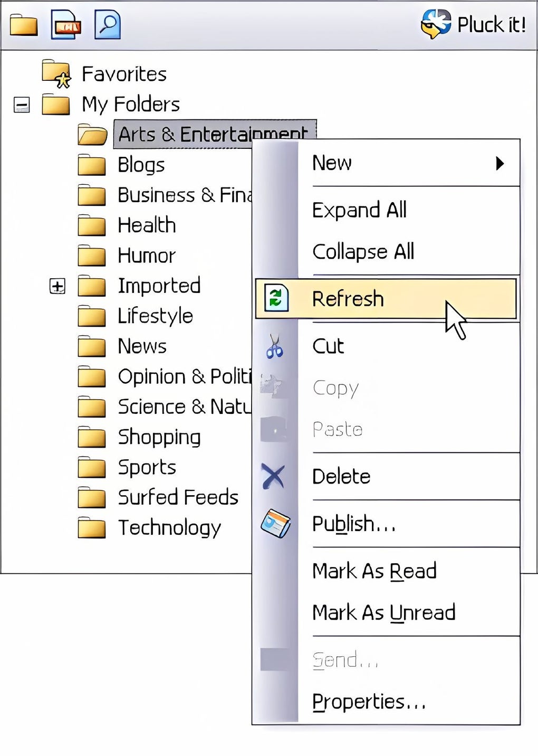Open Properties... from the context menu
The width and height of the screenshot is (538, 756).
369,702
